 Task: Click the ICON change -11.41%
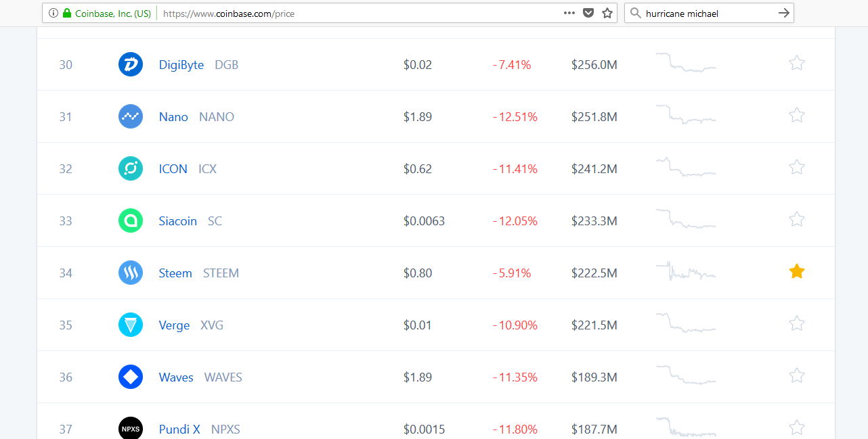pyautogui.click(x=515, y=169)
